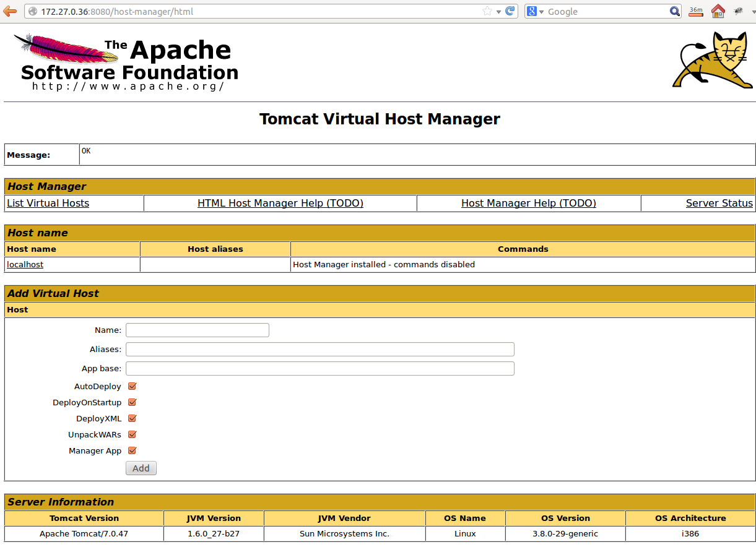Click the 'Linux' OS name cell
Image resolution: width=756 pixels, height=555 pixels.
[465, 533]
